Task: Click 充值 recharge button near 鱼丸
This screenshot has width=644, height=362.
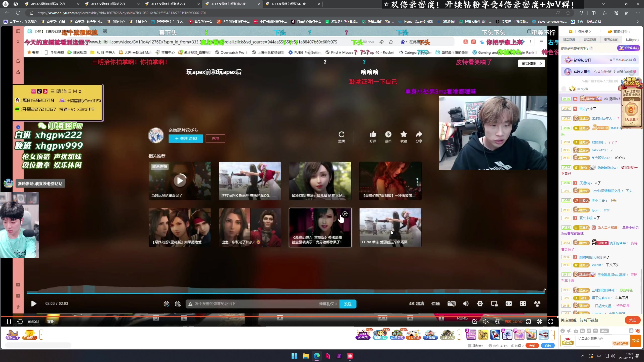Action: pos(532,346)
